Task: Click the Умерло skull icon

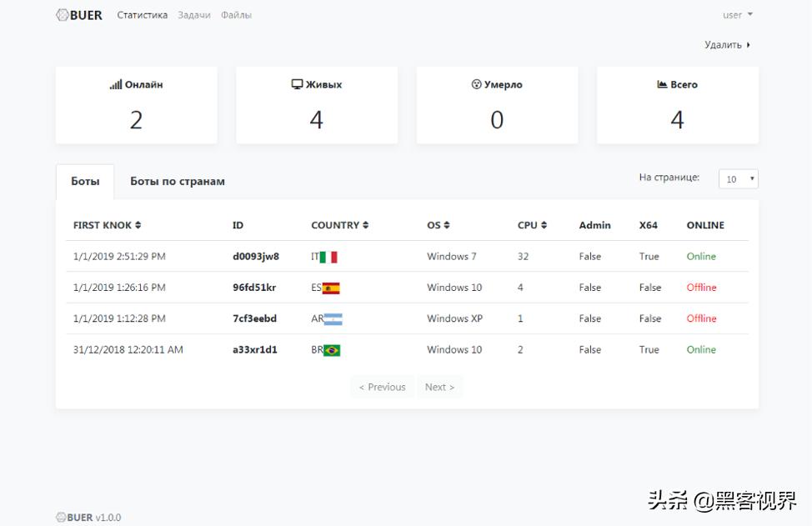Action: (x=476, y=84)
